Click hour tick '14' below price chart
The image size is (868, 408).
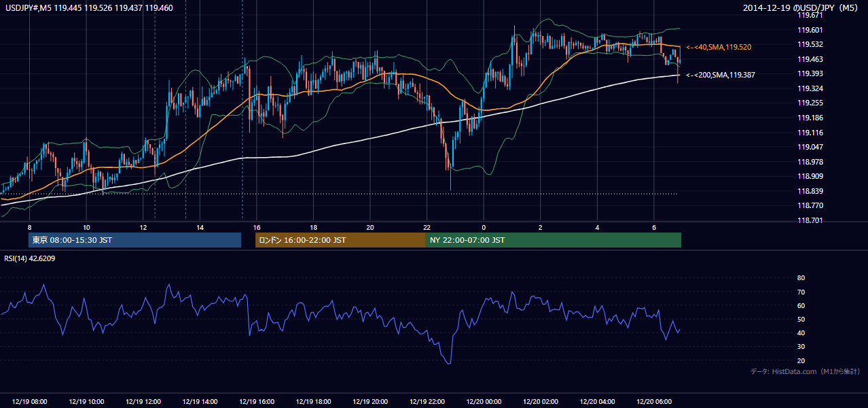(200, 227)
